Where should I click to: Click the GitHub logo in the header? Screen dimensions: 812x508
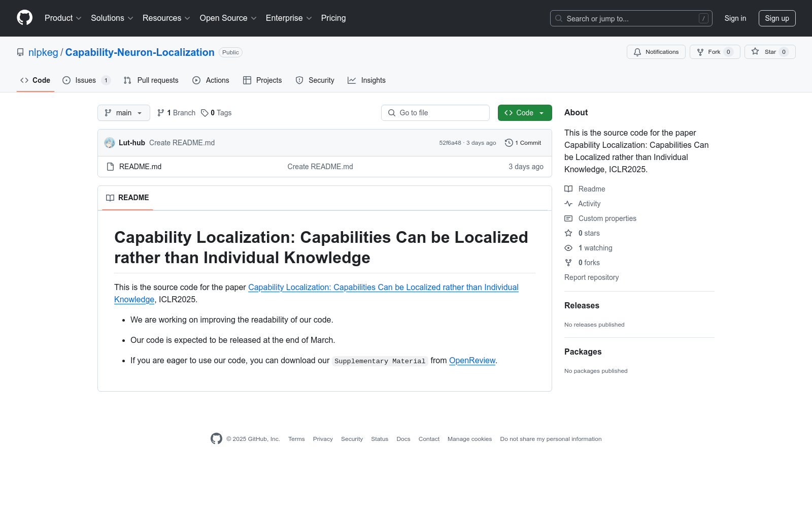tap(24, 18)
